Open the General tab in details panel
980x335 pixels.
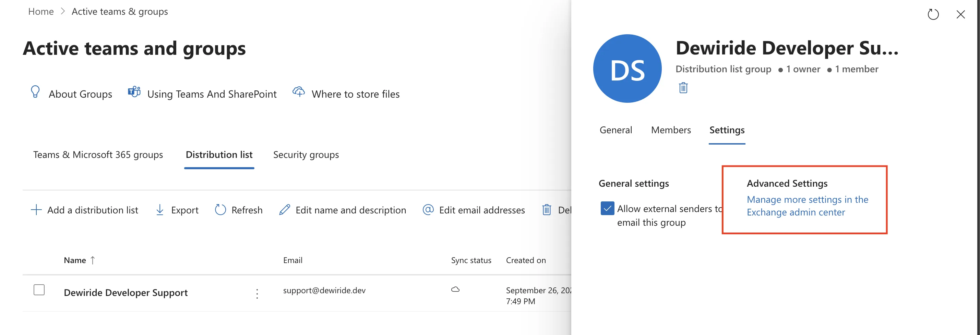[616, 130]
